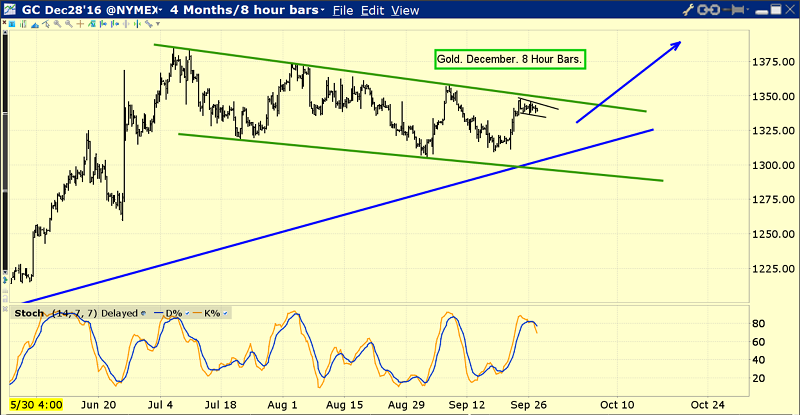Click the blue D% line color sample

tap(158, 314)
